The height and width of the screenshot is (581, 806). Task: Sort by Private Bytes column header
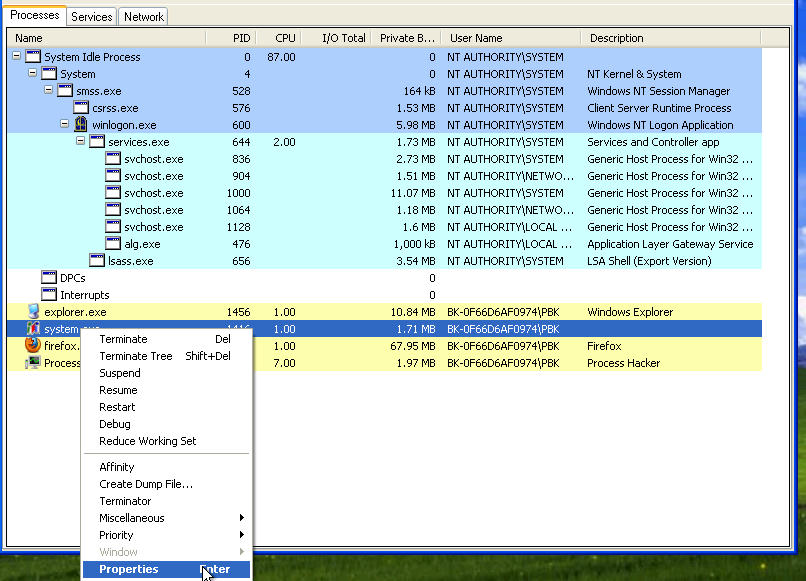[x=406, y=38]
